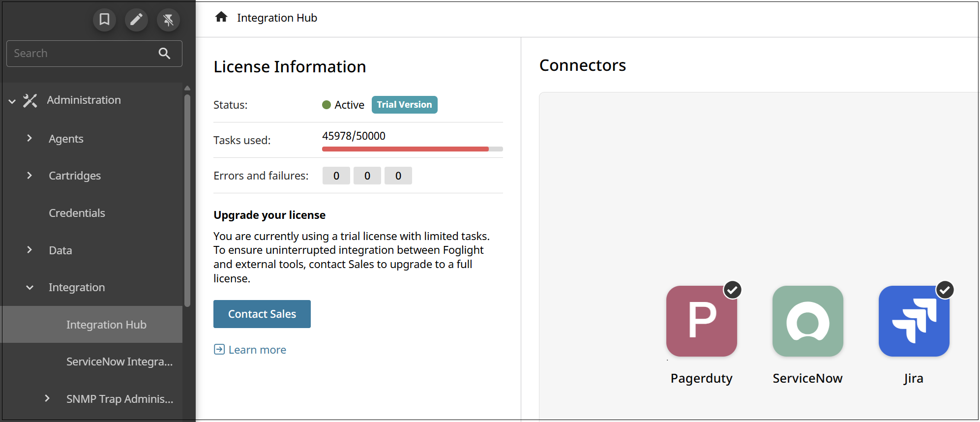The image size is (980, 422).
Task: Click the Administration tools icon
Action: pyautogui.click(x=30, y=100)
